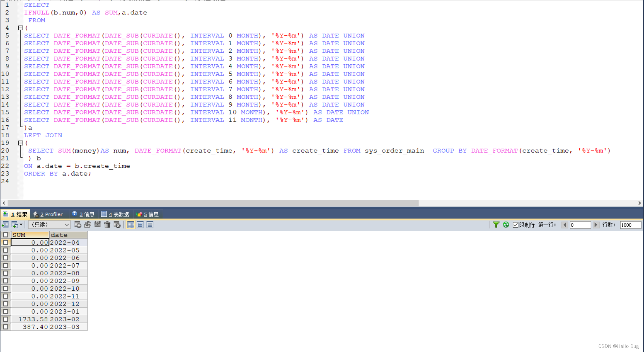Switch to the 3 信息 tab
Screen dimensions: 644x352
83,214
